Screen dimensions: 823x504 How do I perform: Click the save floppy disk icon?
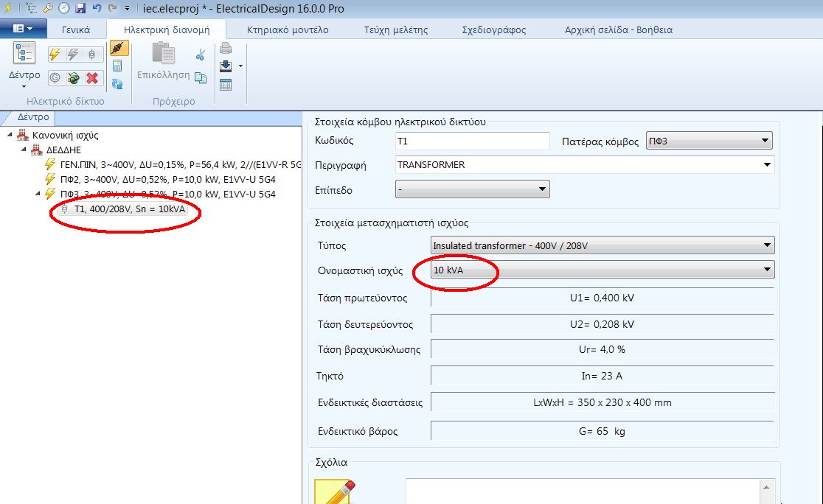(80, 8)
